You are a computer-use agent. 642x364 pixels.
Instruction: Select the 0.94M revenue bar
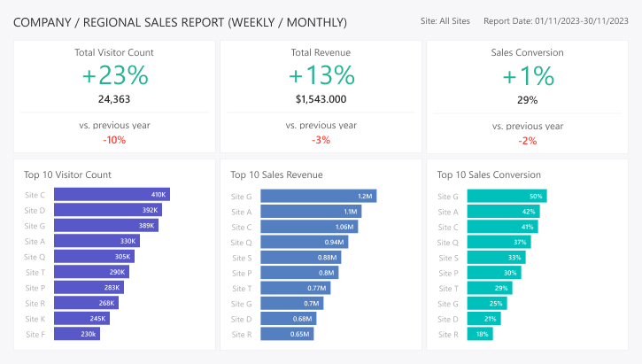305,243
